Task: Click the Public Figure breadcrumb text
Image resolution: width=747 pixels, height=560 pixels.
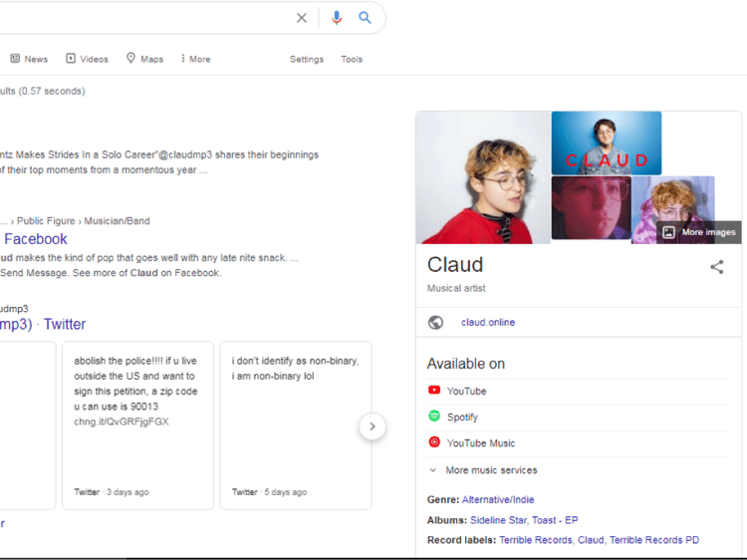Action: [x=46, y=221]
